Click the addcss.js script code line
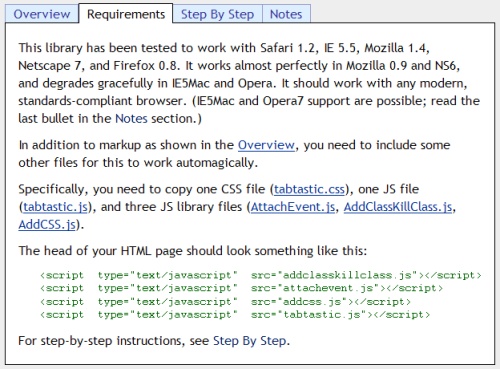 click(225, 302)
